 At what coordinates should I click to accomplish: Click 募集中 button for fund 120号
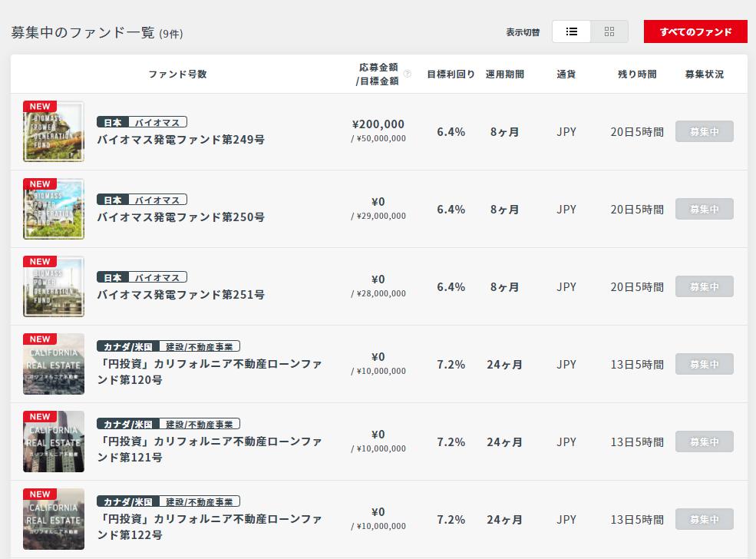[705, 364]
